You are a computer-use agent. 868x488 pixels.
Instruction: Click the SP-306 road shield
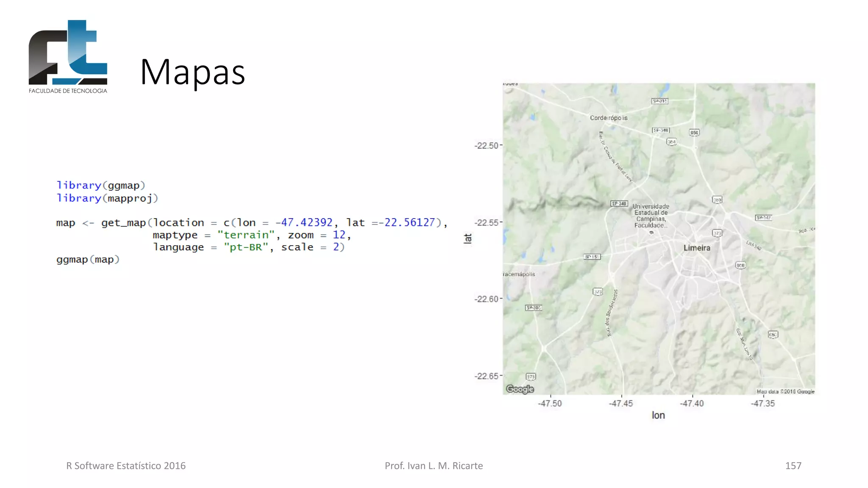pyautogui.click(x=534, y=308)
